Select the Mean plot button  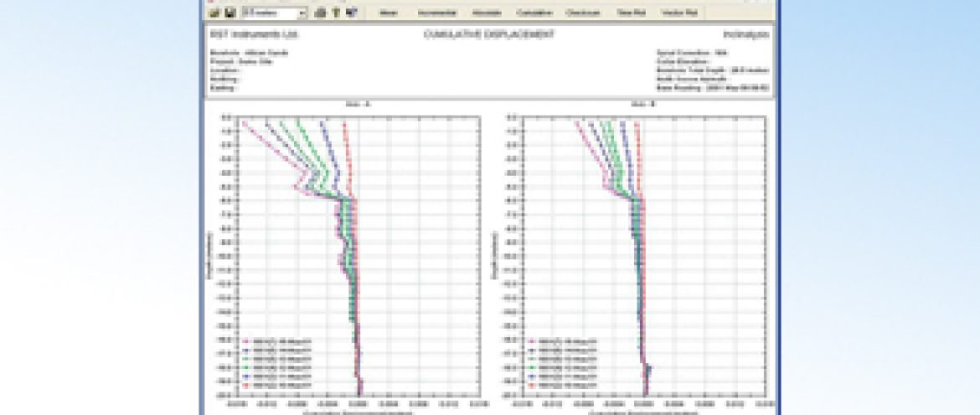pyautogui.click(x=388, y=13)
